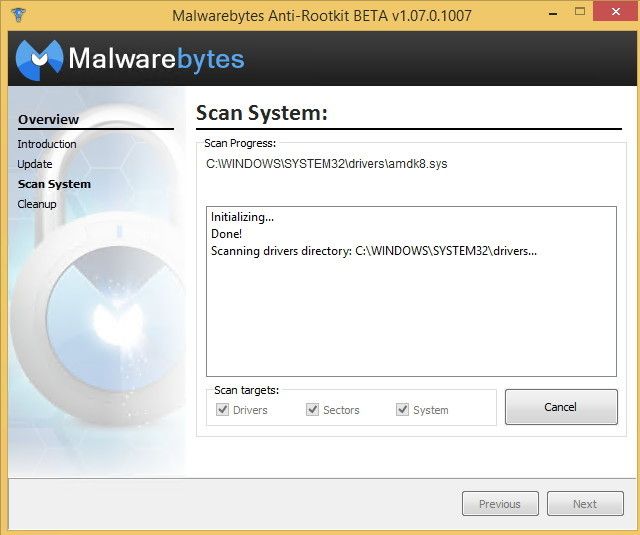This screenshot has height=535, width=640.
Task: Toggle the Sectors scan target checkbox
Action: coord(313,409)
